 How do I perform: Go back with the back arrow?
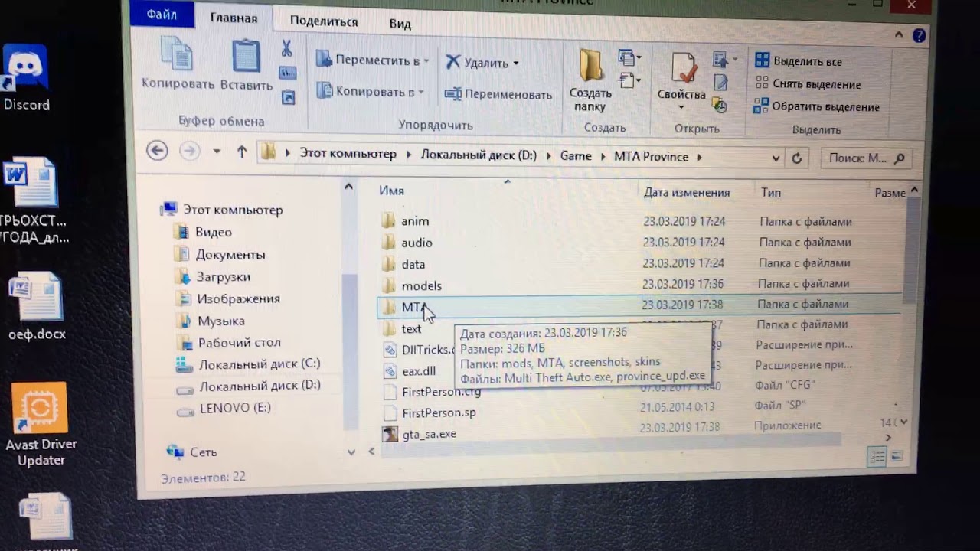click(157, 150)
